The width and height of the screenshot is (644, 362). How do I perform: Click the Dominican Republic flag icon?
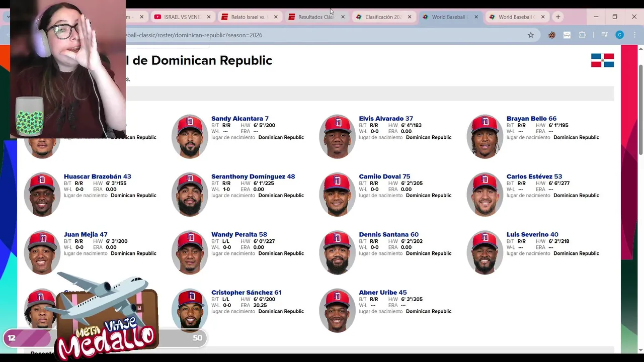pos(602,60)
